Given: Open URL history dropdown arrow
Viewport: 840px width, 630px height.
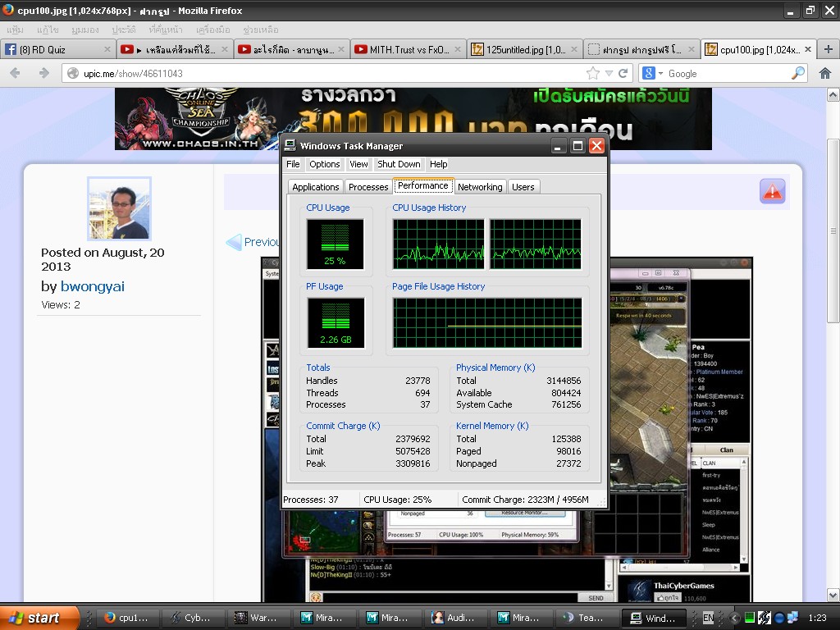Looking at the screenshot, I should coord(609,73).
